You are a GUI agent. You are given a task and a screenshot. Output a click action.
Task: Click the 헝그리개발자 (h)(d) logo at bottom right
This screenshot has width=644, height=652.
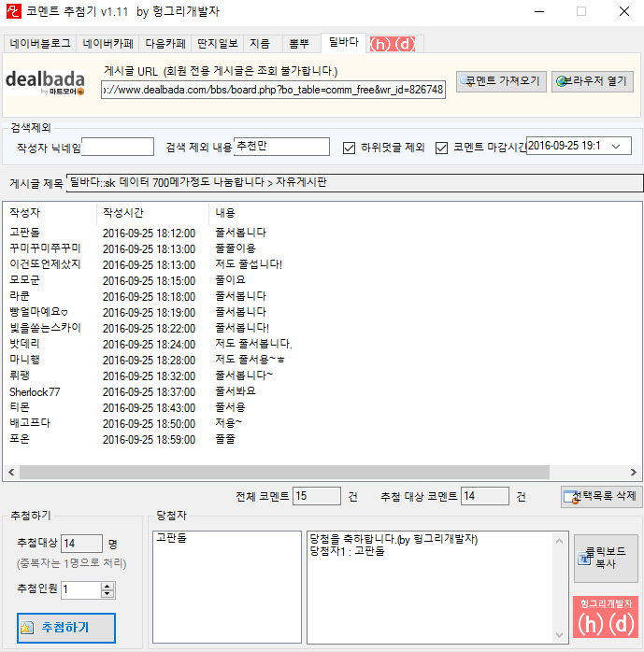(605, 617)
